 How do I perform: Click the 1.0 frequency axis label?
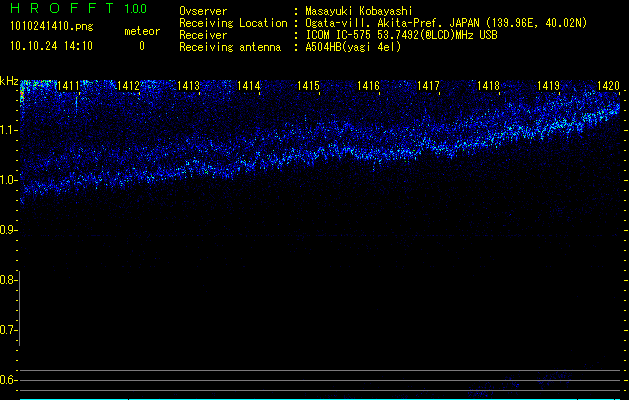[8, 180]
